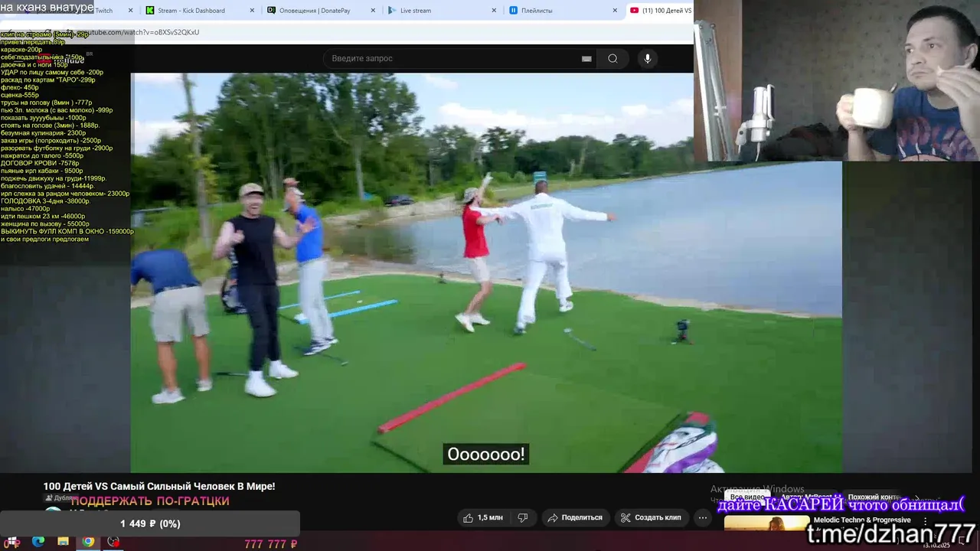980x551 pixels.
Task: Open the Плейлисты browser tab
Action: coord(564,11)
